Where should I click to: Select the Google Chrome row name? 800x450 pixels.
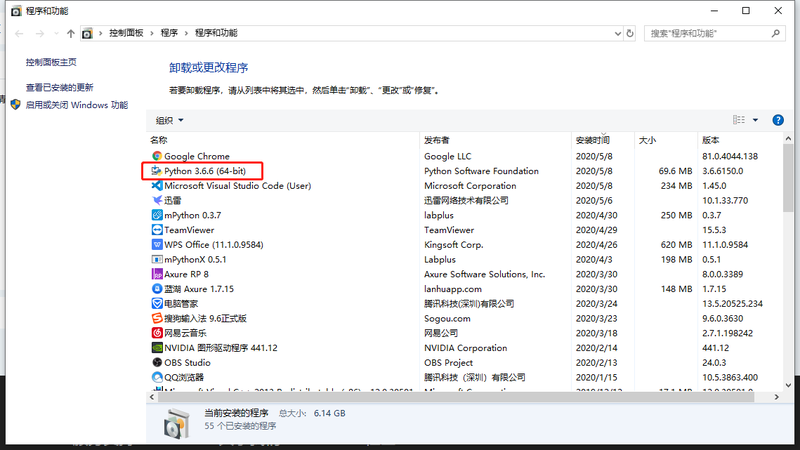pos(197,156)
